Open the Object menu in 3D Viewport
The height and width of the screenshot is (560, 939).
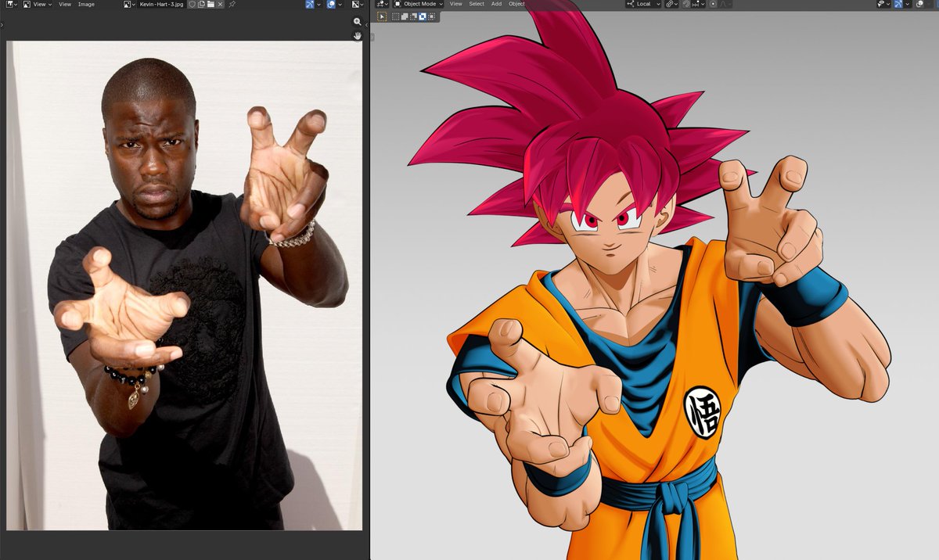[516, 4]
